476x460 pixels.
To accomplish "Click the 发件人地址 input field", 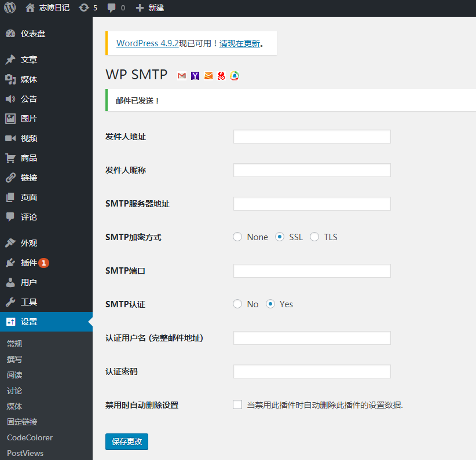I will click(x=312, y=137).
